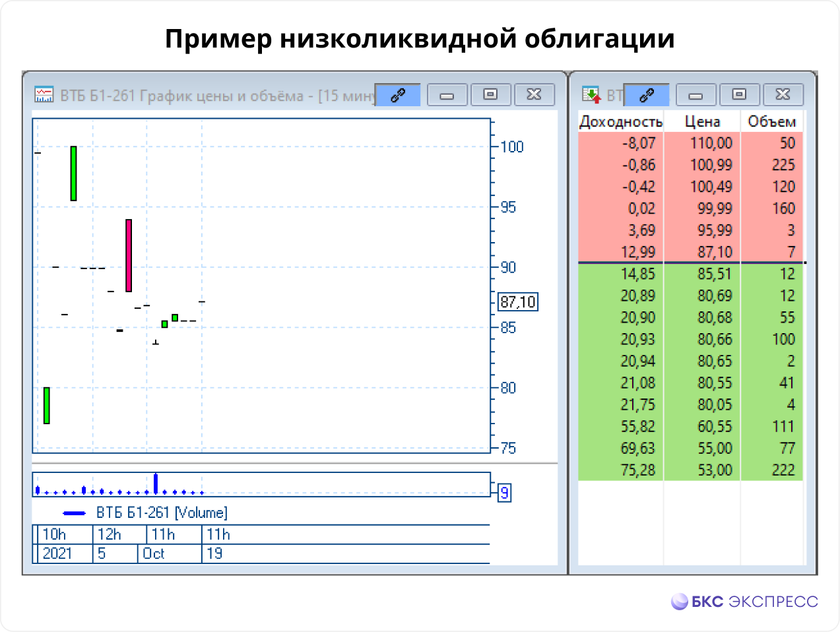840x632 pixels.
Task: Maximize the order book window
Action: [x=739, y=95]
